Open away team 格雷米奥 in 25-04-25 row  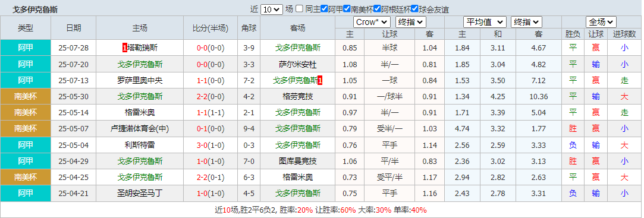[298, 177]
